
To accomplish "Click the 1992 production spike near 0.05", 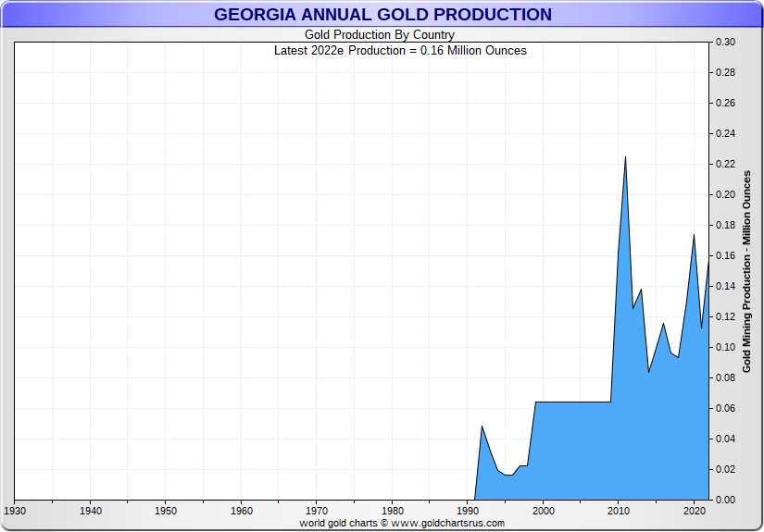I will pyautogui.click(x=482, y=427).
